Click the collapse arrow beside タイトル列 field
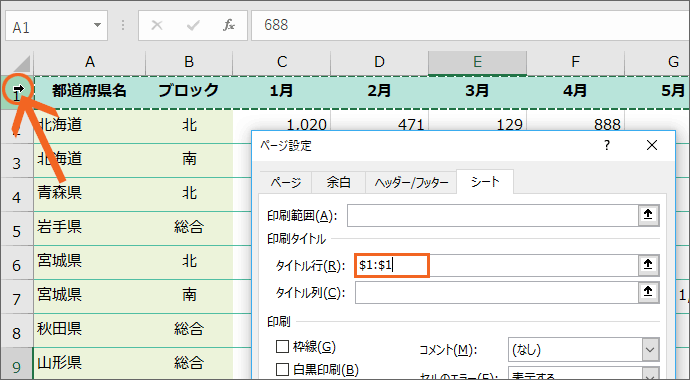 [648, 292]
